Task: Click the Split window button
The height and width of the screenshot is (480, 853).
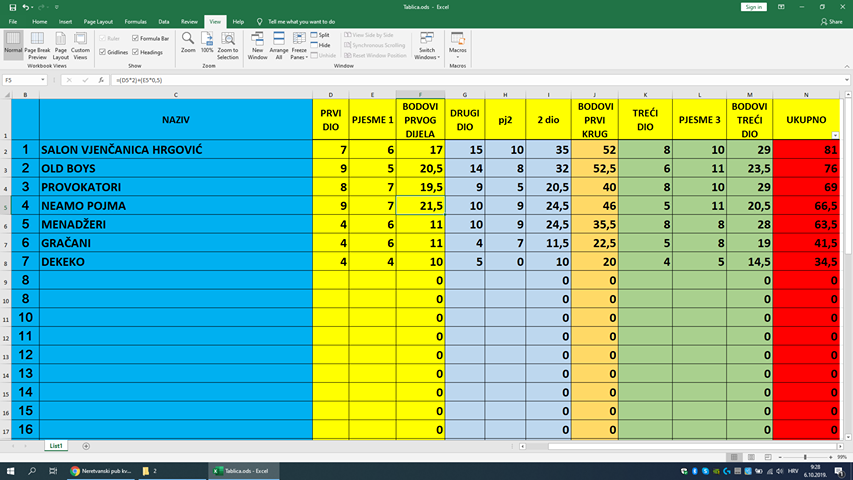Action: [319, 34]
